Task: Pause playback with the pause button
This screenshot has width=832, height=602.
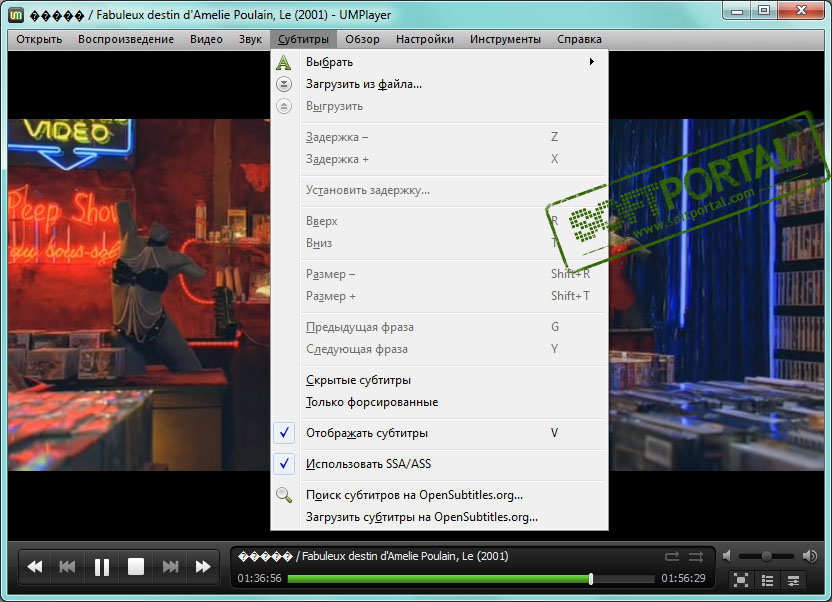Action: tap(102, 567)
